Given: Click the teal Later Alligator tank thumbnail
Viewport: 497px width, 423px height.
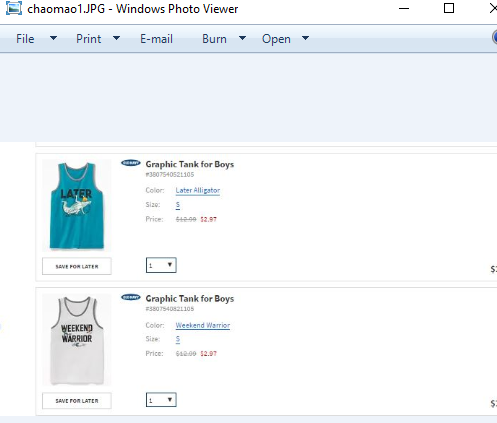Looking at the screenshot, I should click(x=77, y=205).
